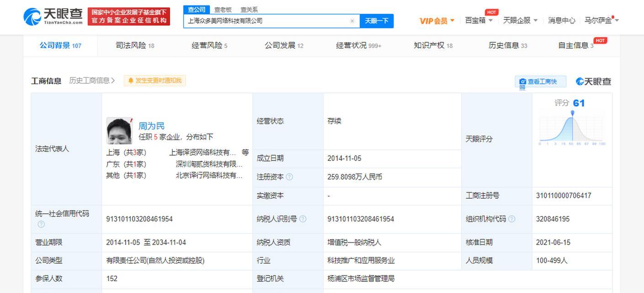Click 营业期限 value 2014-11-05 至 2034-11-04

pos(146,242)
